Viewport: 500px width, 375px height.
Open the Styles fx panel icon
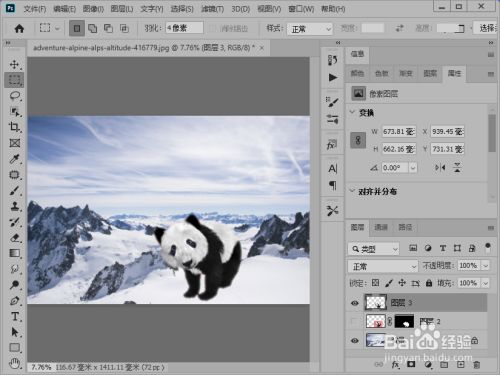332,144
